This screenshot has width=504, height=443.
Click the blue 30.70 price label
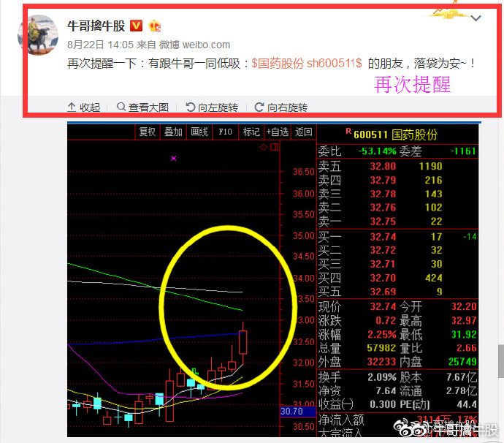click(297, 412)
